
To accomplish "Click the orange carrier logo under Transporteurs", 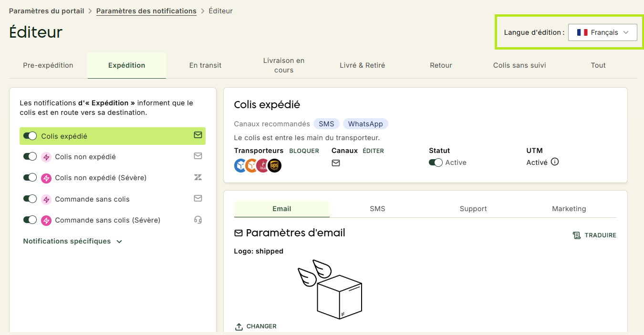I will point(251,166).
